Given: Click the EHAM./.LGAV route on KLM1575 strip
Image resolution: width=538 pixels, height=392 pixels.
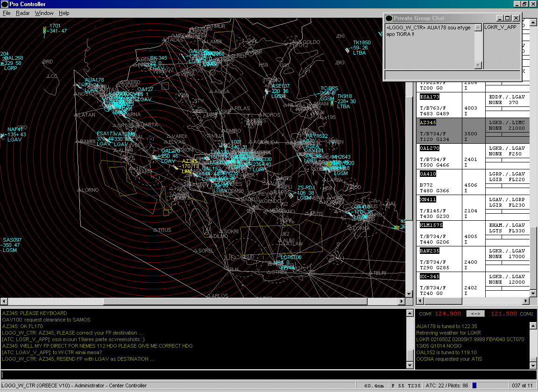Looking at the screenshot, I should [507, 225].
